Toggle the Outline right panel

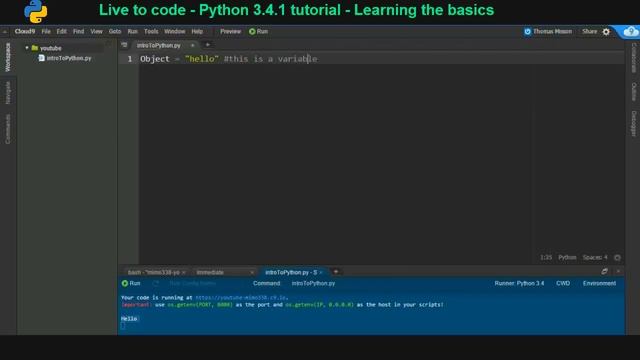(634, 92)
